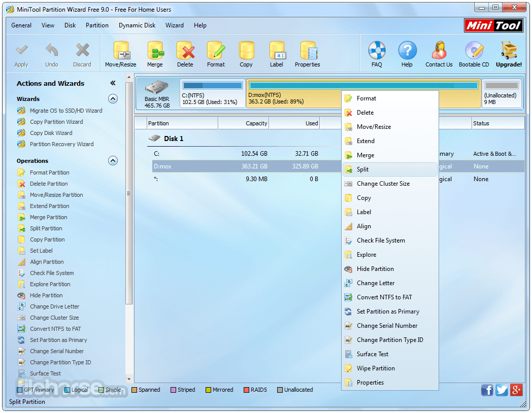The width and height of the screenshot is (532, 413).
Task: Click Convert NTFS to FAT operation
Action: pyautogui.click(x=55, y=329)
